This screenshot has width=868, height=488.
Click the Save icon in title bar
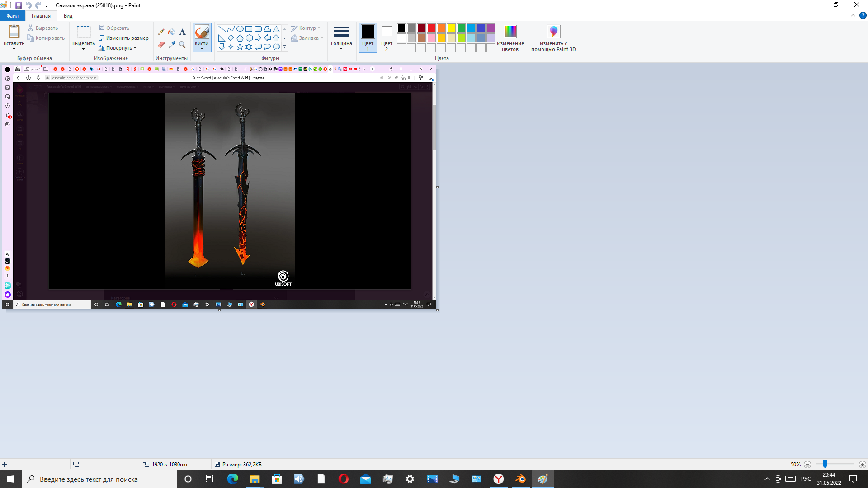click(x=19, y=5)
